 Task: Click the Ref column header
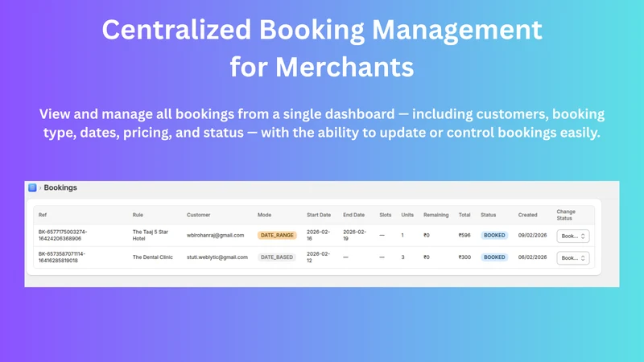point(43,215)
